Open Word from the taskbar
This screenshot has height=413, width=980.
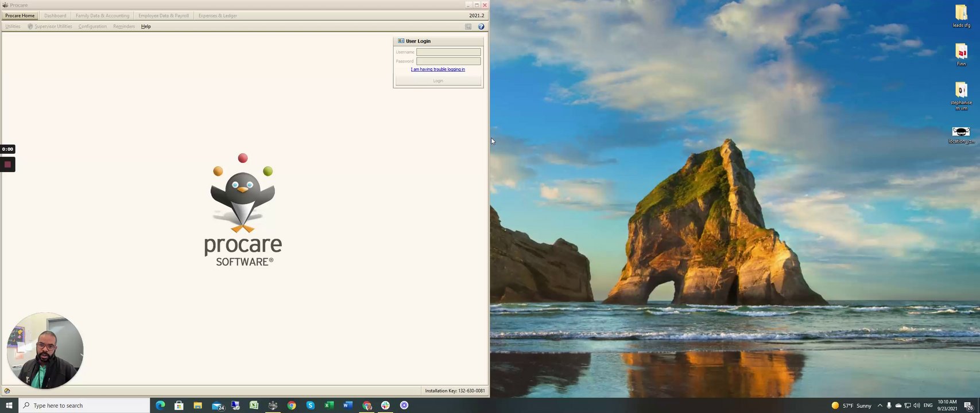pos(348,406)
